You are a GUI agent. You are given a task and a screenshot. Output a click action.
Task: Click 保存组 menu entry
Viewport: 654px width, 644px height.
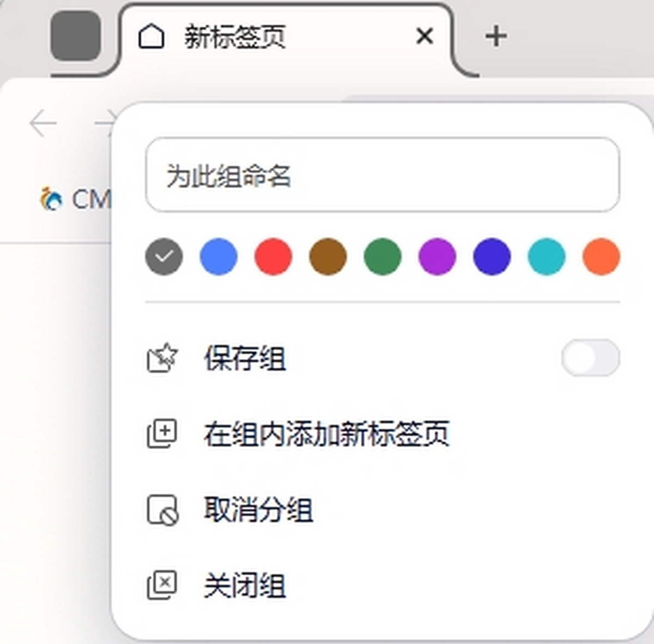tap(245, 359)
